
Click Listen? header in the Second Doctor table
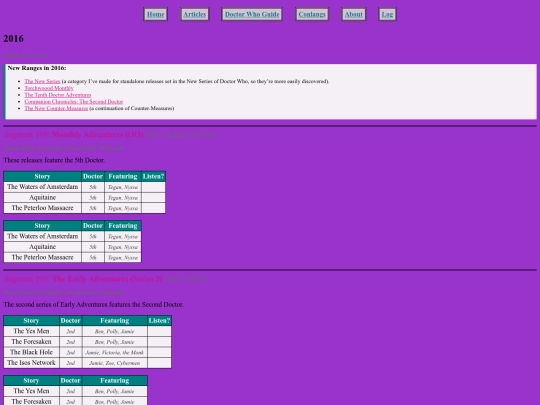pos(159,321)
